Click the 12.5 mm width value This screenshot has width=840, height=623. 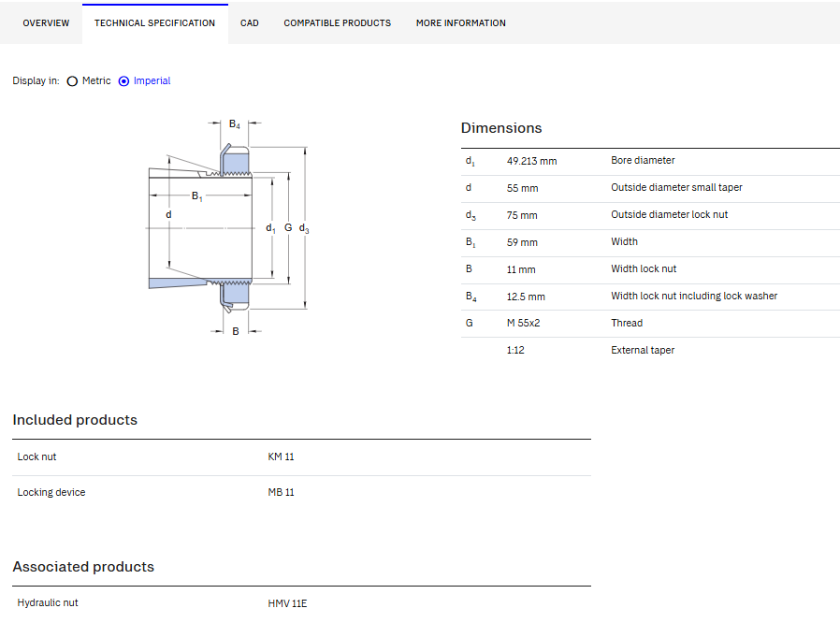(x=526, y=297)
